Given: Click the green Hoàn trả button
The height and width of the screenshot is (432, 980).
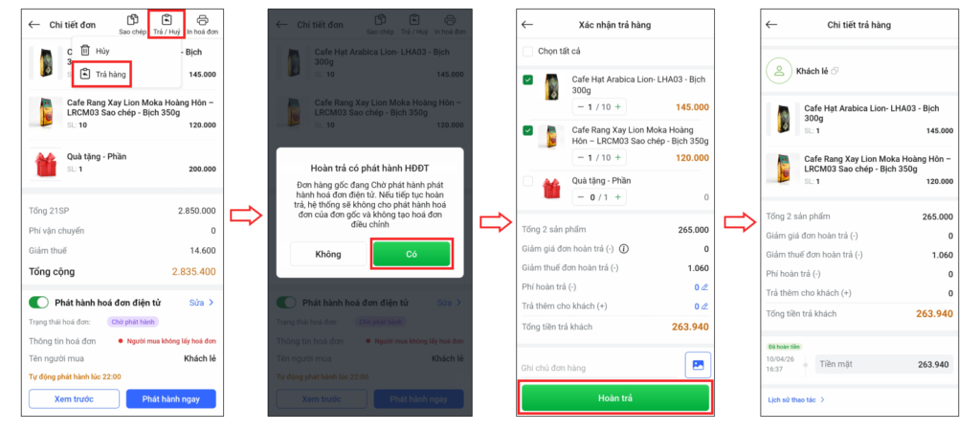Looking at the screenshot, I should point(615,398).
